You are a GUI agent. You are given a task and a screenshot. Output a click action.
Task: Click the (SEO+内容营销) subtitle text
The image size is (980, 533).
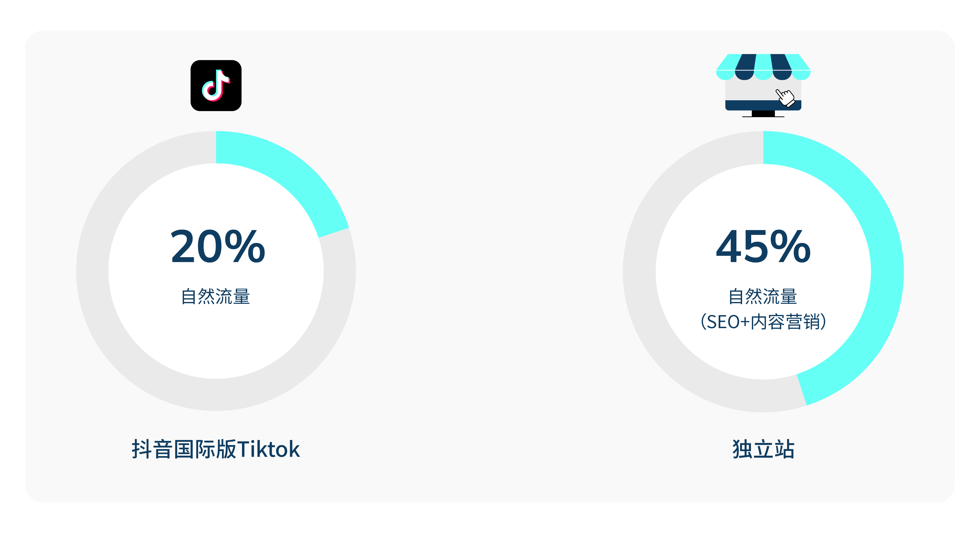(x=763, y=322)
